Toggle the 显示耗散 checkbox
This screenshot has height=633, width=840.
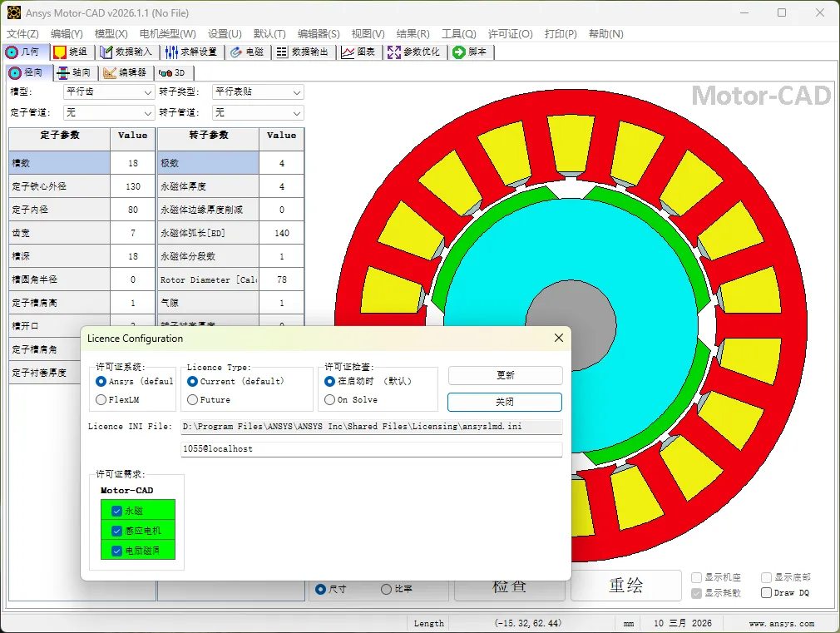pyautogui.click(x=696, y=593)
